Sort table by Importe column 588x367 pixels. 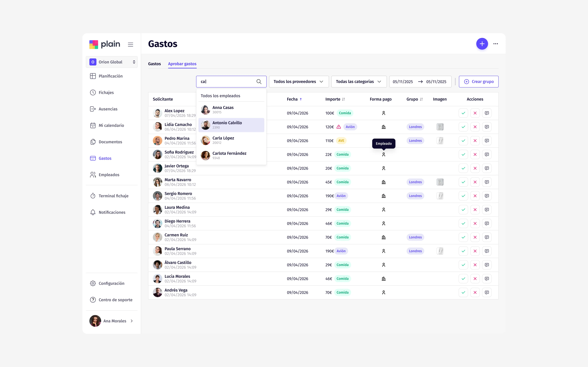[335, 99]
